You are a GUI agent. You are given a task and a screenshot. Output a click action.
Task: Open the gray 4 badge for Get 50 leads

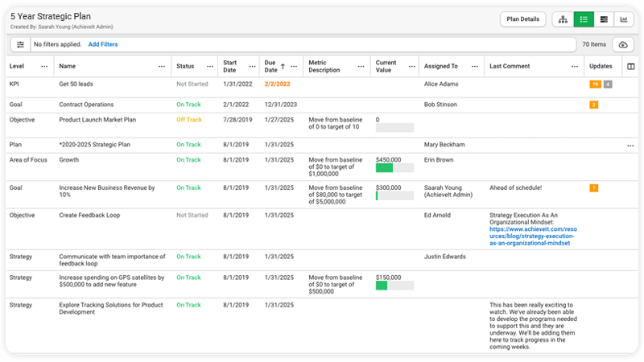click(x=608, y=84)
